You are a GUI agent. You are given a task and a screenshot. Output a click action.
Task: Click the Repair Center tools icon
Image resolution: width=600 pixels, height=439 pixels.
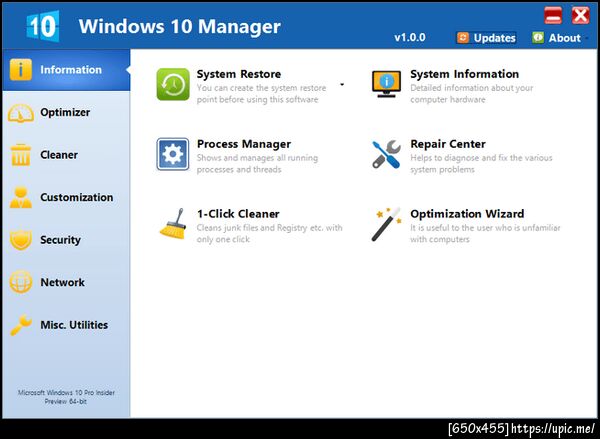[386, 154]
